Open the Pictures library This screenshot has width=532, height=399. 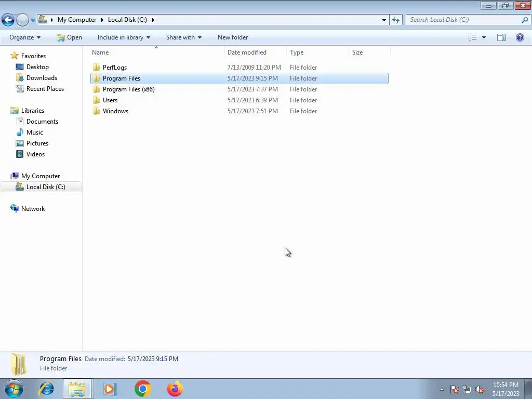click(37, 143)
